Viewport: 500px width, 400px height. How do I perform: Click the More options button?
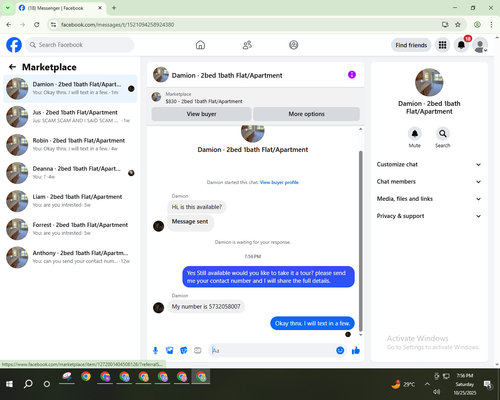click(x=306, y=114)
